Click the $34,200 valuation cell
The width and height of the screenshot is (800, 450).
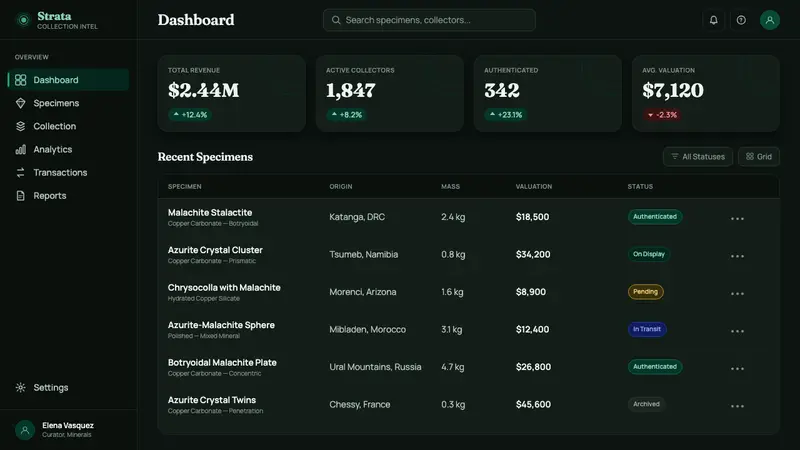pos(533,255)
